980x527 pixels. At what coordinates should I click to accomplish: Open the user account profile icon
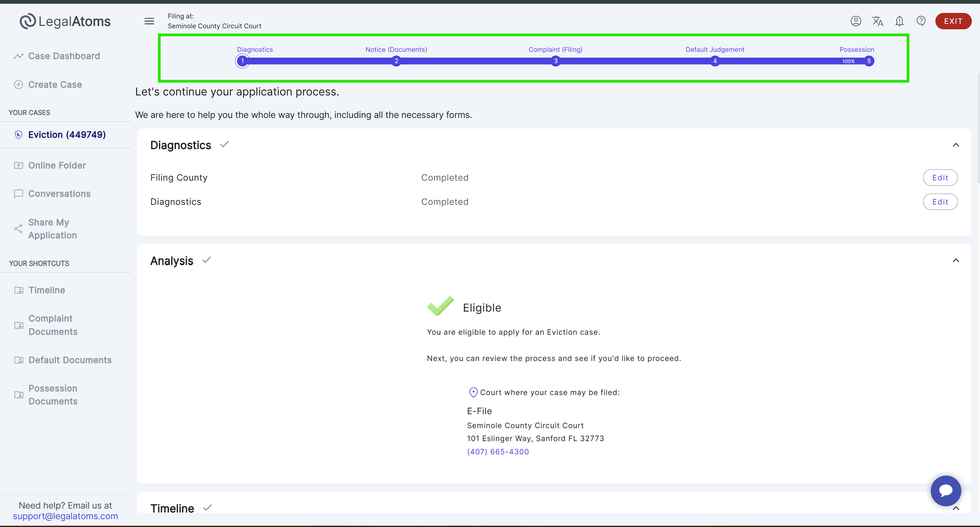856,21
